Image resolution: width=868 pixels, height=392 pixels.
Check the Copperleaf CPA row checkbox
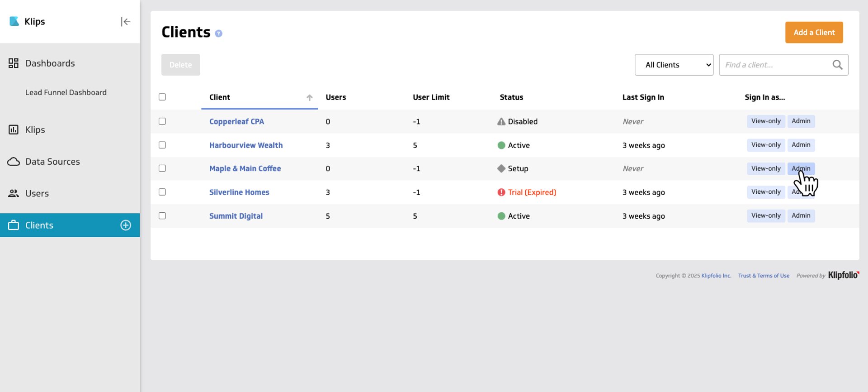(x=162, y=121)
